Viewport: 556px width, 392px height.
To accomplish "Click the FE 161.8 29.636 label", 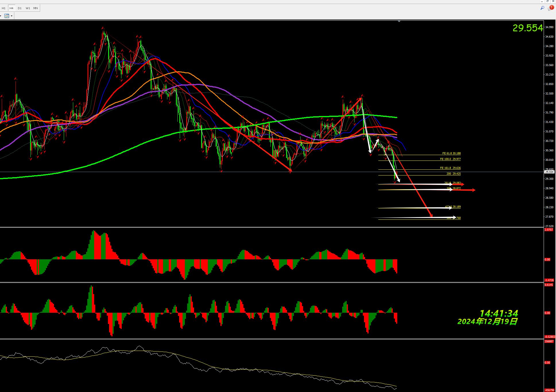I will [450, 168].
